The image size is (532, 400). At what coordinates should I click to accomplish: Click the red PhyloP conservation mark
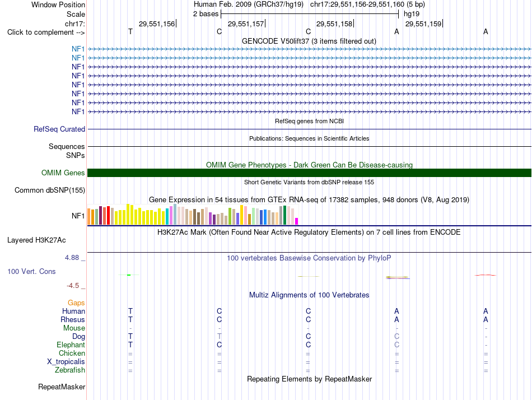point(486,275)
